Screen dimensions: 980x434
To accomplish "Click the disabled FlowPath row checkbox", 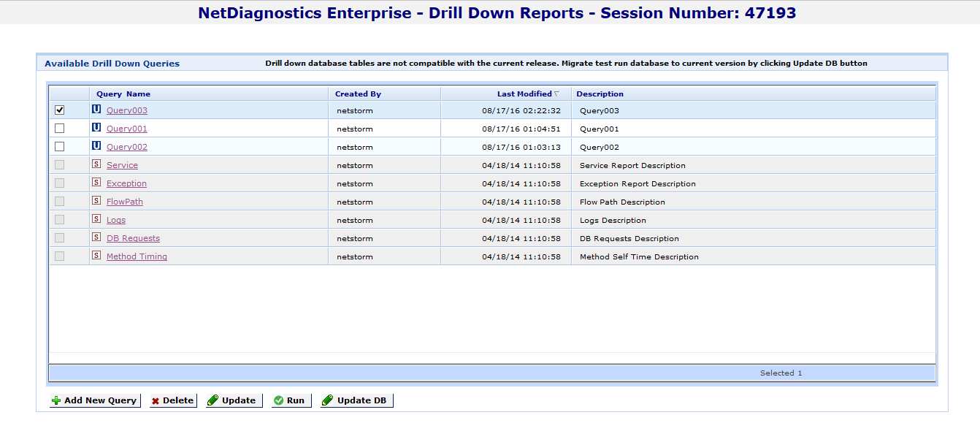I will [x=60, y=201].
